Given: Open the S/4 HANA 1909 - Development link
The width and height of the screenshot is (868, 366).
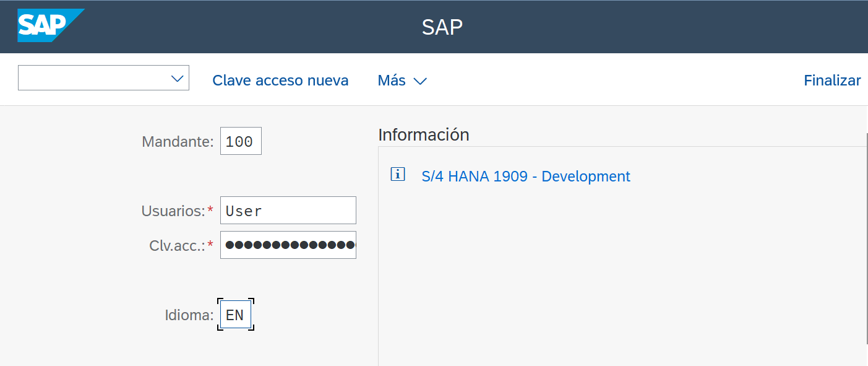Looking at the screenshot, I should click(525, 176).
